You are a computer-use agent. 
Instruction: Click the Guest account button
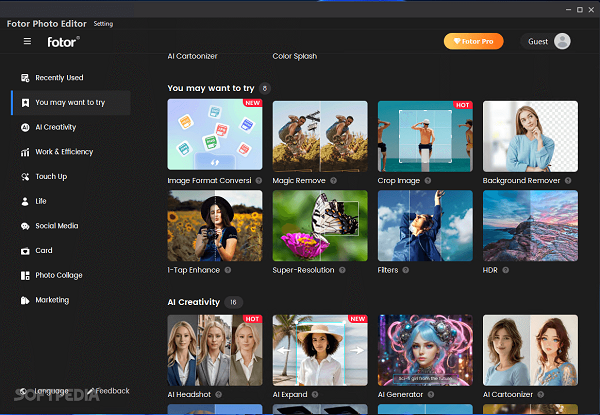[x=546, y=41]
